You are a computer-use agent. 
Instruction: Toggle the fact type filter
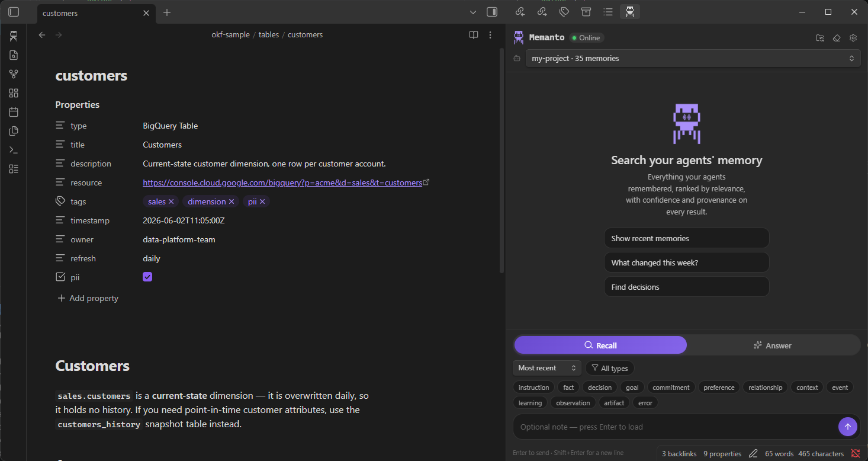tap(568, 388)
